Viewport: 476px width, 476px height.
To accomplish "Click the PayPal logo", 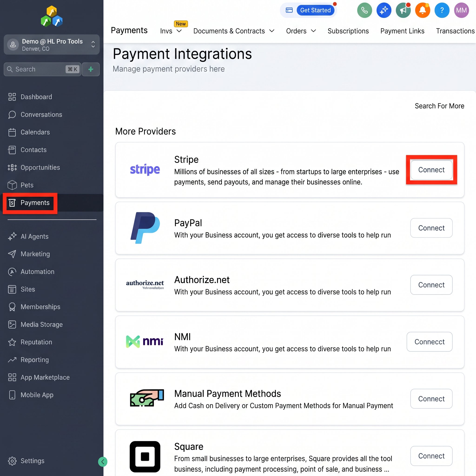I will pyautogui.click(x=145, y=228).
